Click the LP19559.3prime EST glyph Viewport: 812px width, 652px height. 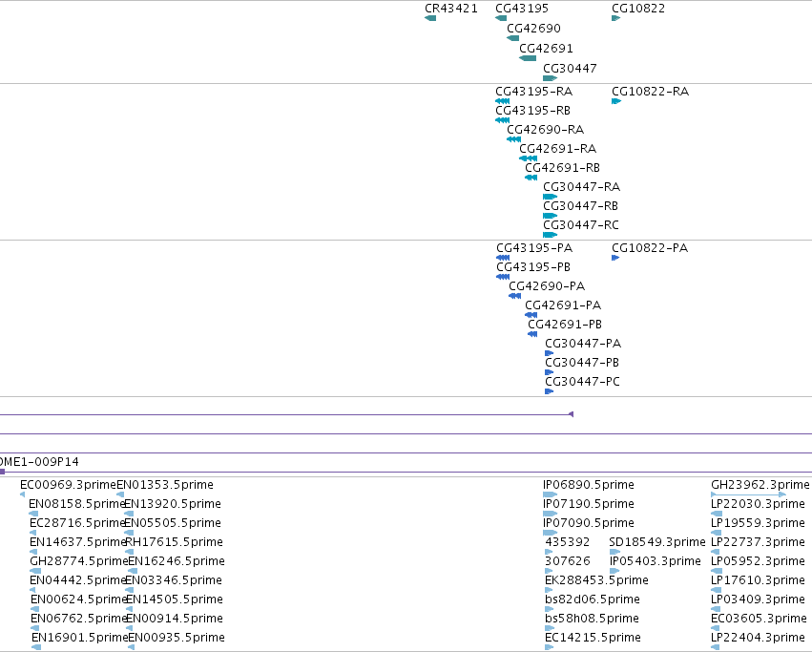[x=717, y=533]
